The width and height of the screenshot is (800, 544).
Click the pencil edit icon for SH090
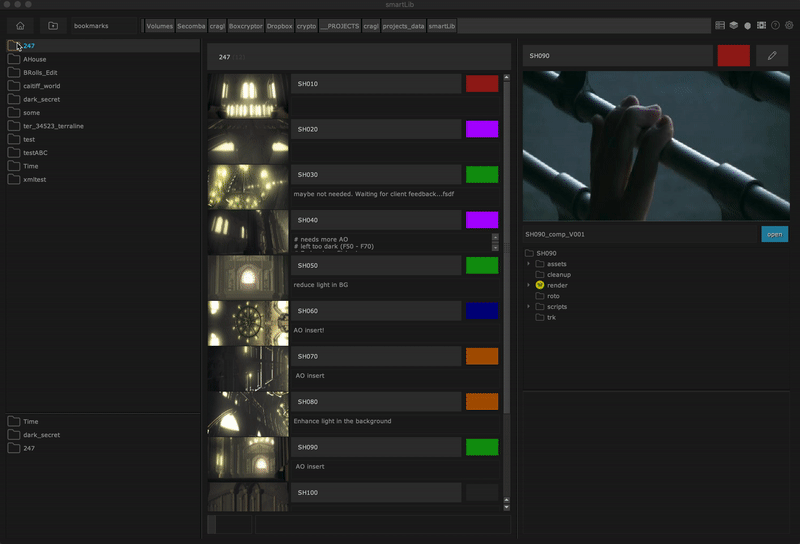click(771, 56)
